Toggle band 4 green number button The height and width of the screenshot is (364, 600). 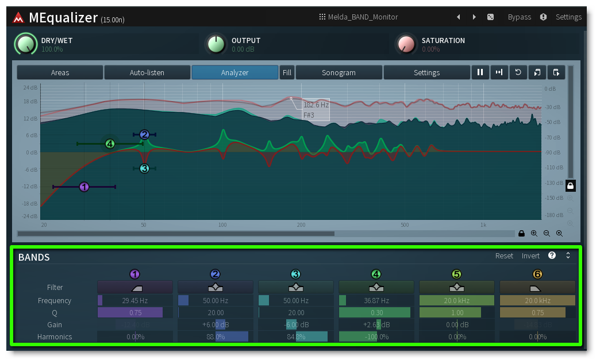click(x=376, y=274)
